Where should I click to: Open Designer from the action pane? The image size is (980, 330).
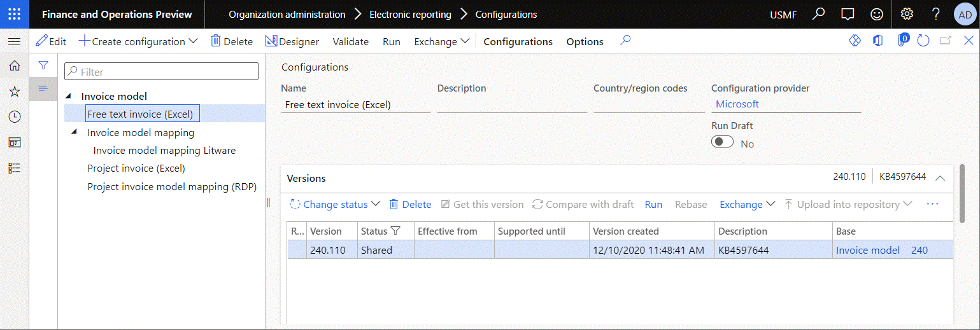coord(292,41)
